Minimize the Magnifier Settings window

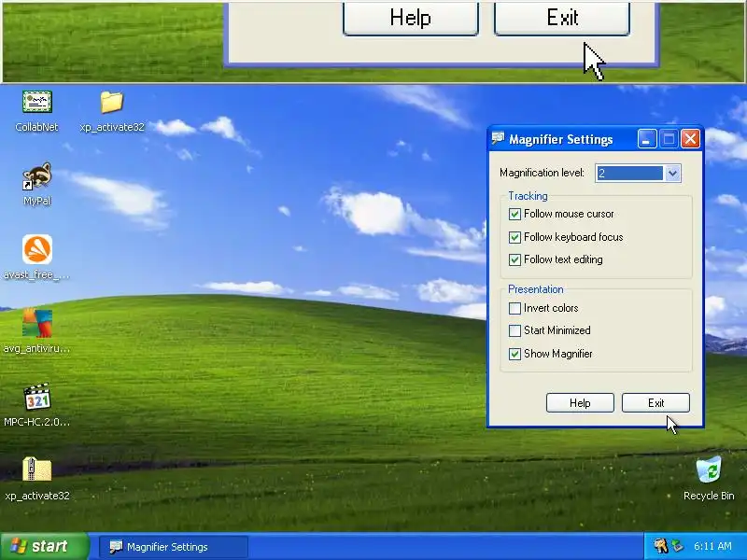[x=647, y=139]
